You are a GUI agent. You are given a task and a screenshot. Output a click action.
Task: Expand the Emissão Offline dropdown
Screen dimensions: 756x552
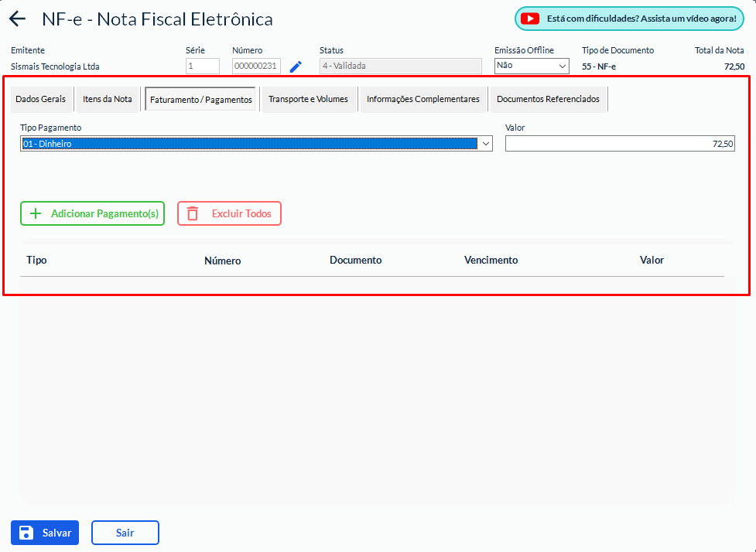tap(532, 66)
